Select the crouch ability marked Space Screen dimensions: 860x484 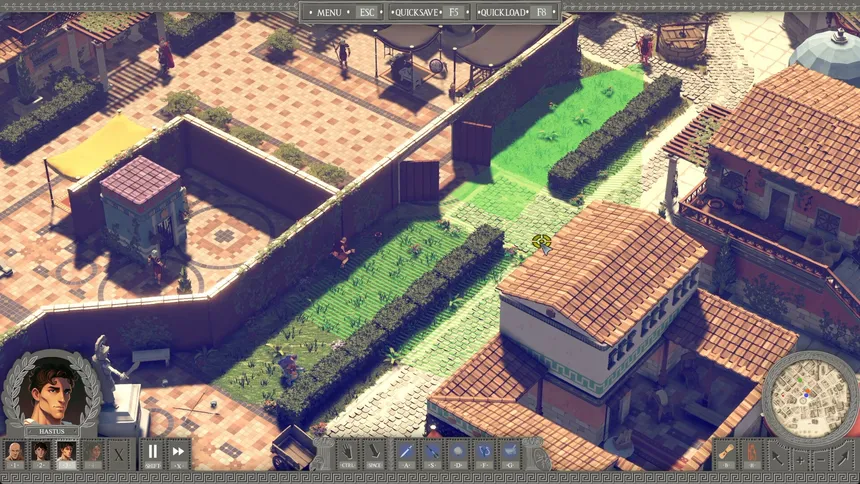point(374,454)
